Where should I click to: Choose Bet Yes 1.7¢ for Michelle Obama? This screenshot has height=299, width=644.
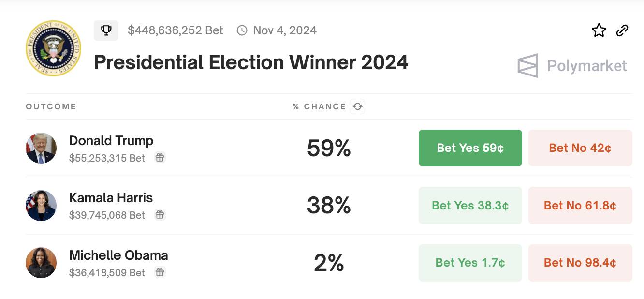(x=470, y=263)
